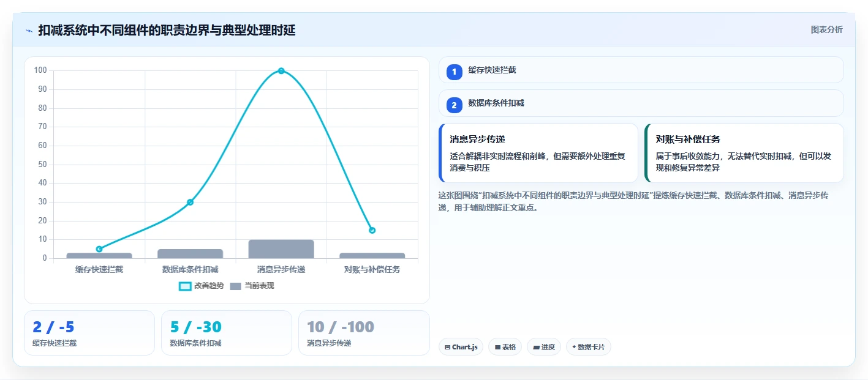Click the text 属于事后收敛能力

(689, 157)
